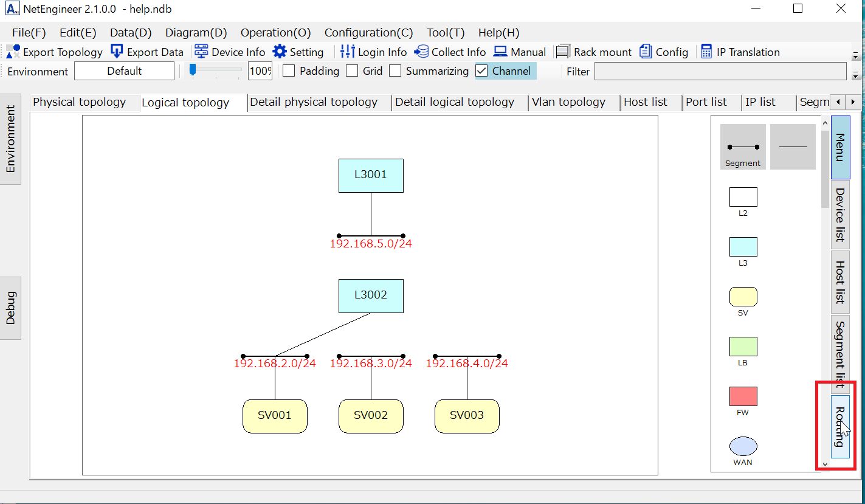Screen dimensions: 865x504
Task: Expand the Environment side panel
Action: tap(10, 139)
